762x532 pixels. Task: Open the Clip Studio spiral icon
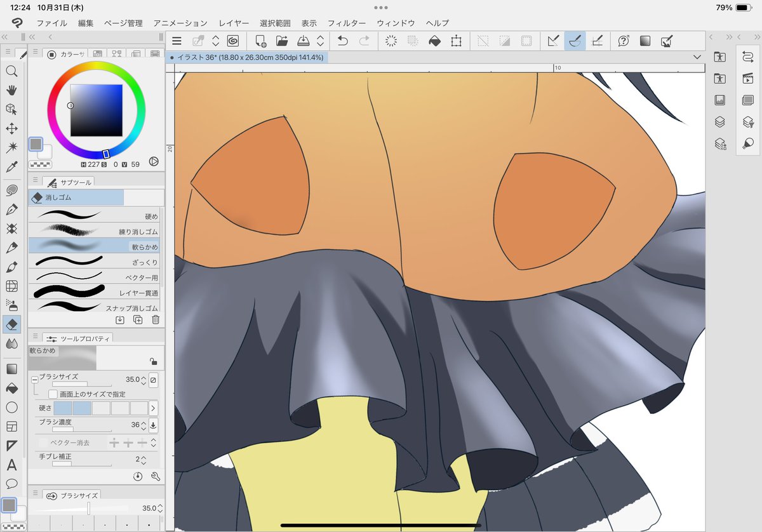(x=233, y=41)
